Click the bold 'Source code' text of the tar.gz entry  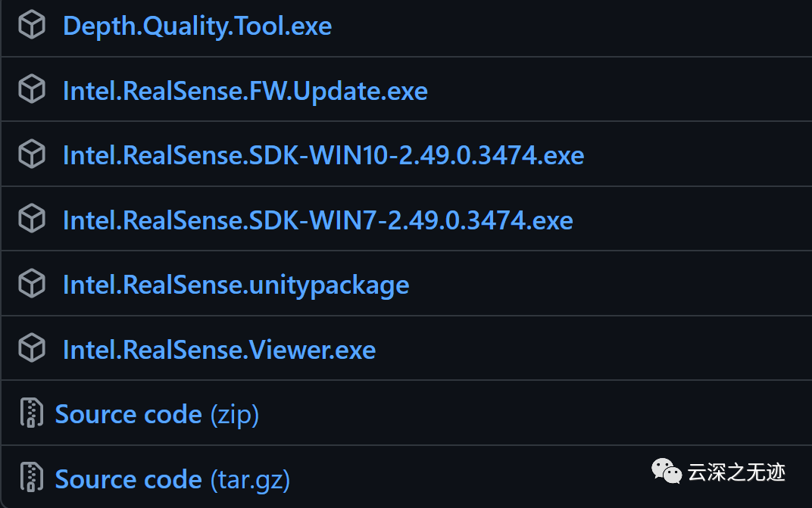[x=128, y=479]
